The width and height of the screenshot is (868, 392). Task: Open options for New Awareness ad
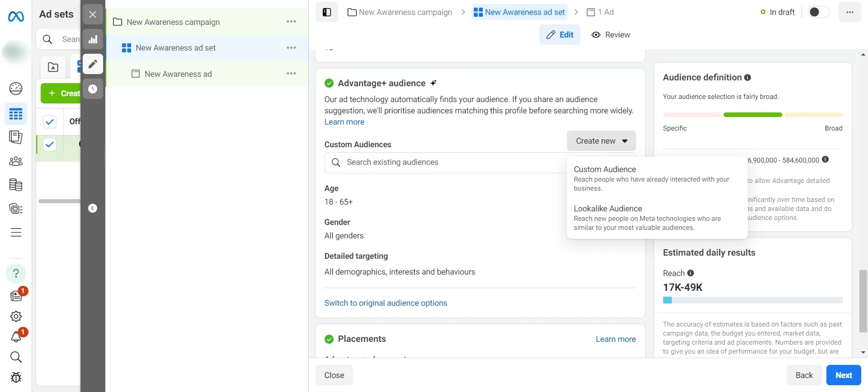pos(292,73)
